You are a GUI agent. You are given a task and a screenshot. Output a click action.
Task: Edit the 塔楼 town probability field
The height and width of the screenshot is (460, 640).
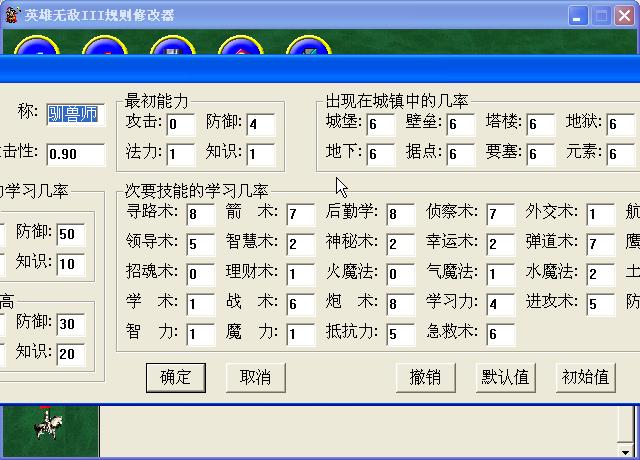(x=541, y=124)
